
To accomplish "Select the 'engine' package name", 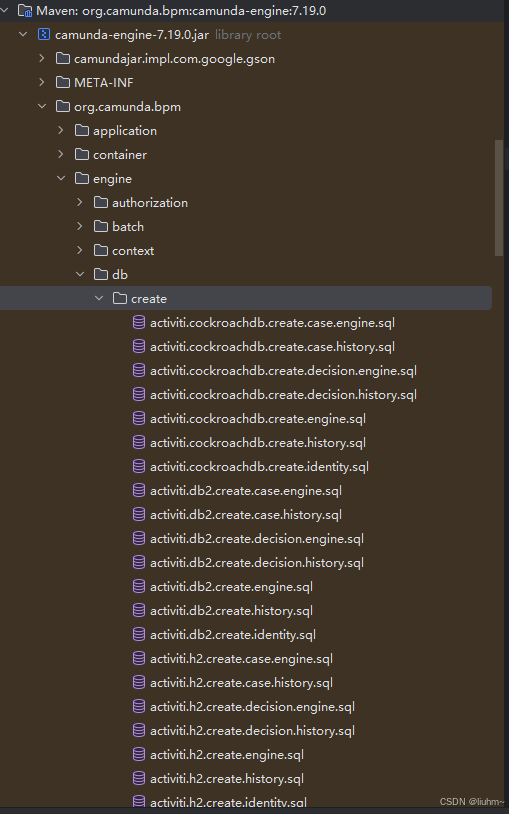I will click(112, 179).
